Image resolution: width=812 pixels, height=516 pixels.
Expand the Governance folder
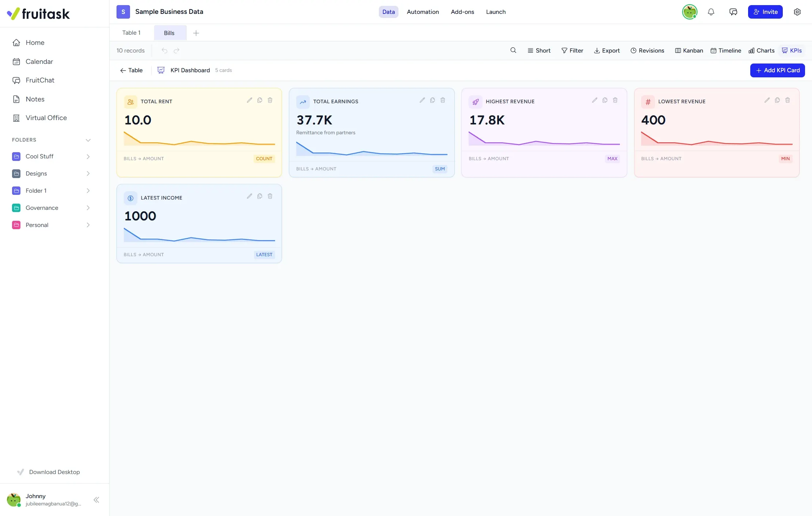point(88,208)
